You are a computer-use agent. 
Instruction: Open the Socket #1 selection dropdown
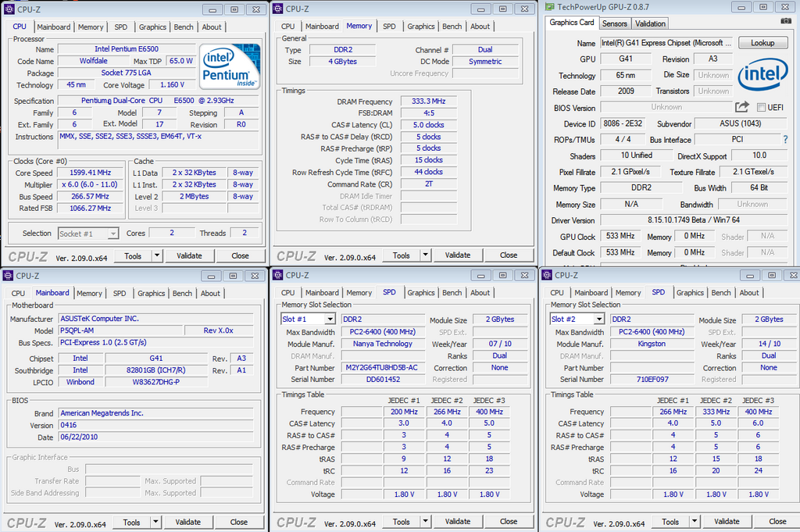pos(113,234)
